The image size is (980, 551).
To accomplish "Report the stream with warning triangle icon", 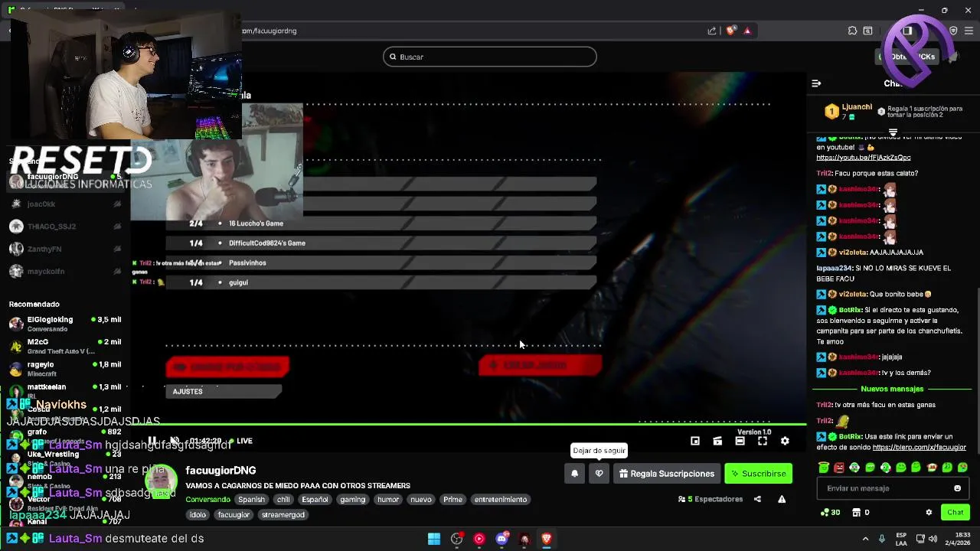I will 782,499.
